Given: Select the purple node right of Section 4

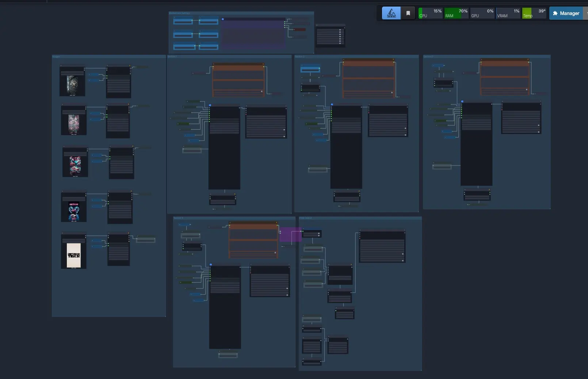Looking at the screenshot, I should [x=290, y=234].
